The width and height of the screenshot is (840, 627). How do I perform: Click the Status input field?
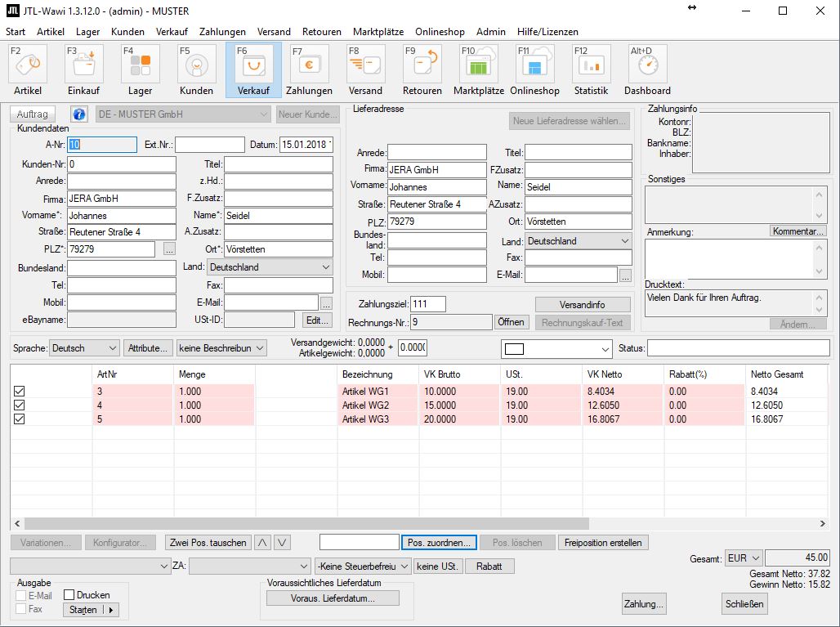[738, 347]
